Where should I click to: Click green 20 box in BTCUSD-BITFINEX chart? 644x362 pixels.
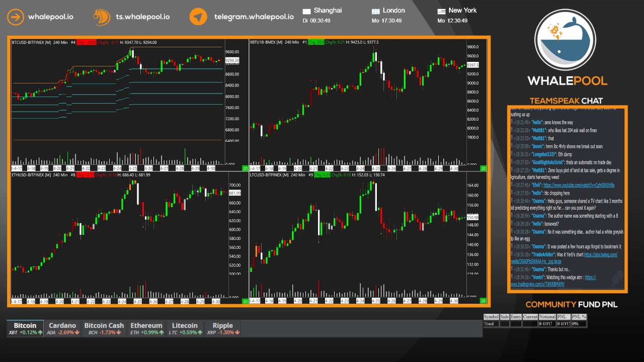(x=245, y=168)
